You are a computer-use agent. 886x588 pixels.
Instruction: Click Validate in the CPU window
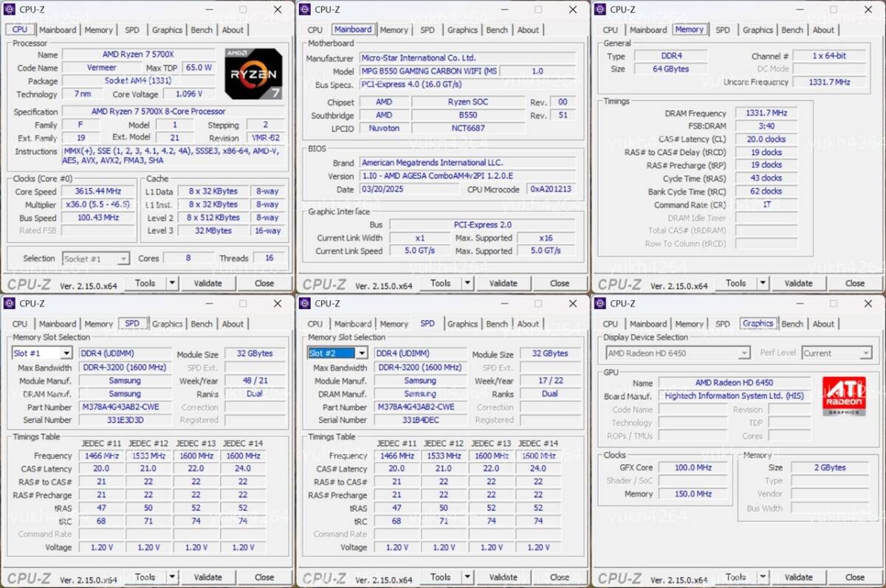tap(207, 283)
